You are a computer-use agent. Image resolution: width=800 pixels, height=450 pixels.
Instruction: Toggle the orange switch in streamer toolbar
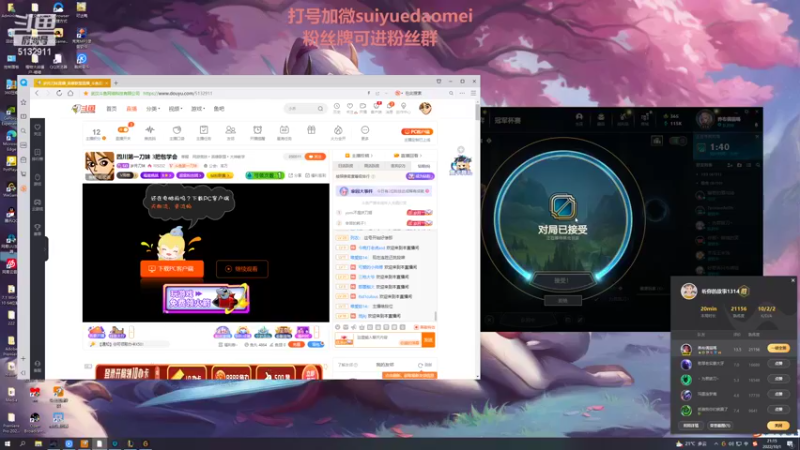123,130
